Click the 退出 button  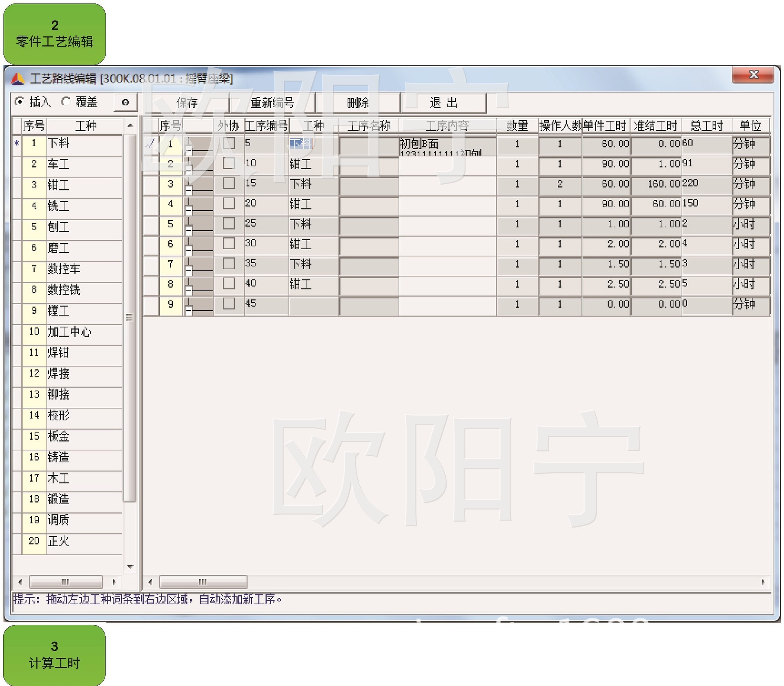tap(444, 103)
